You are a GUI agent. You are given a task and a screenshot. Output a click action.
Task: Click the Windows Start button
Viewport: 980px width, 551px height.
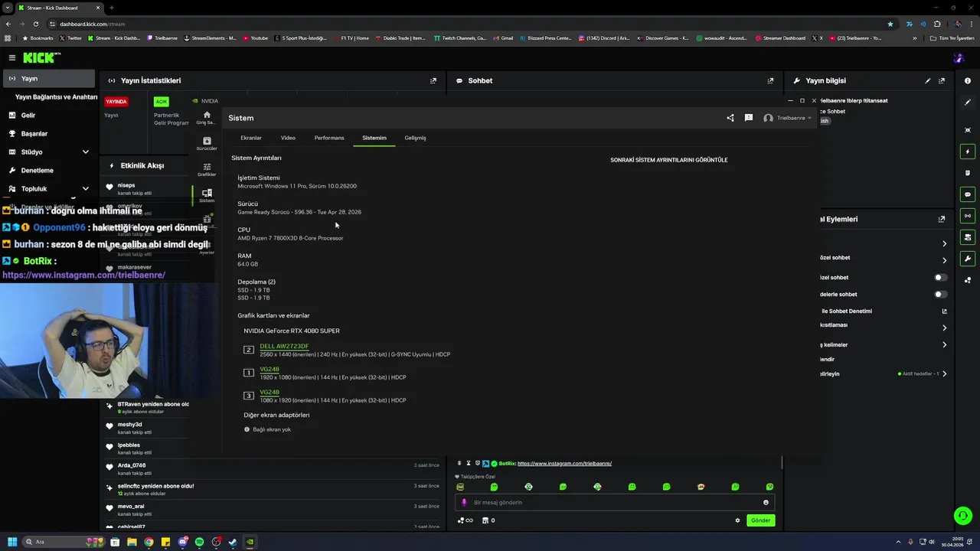click(12, 542)
